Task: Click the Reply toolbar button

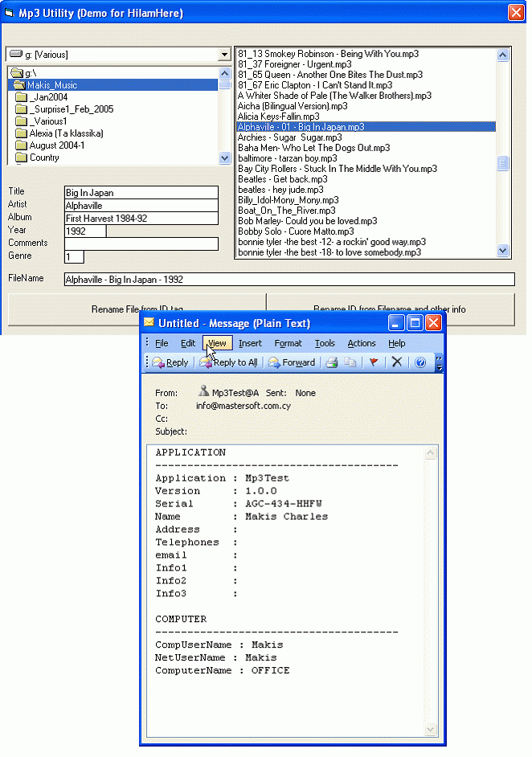Action: pyautogui.click(x=170, y=362)
